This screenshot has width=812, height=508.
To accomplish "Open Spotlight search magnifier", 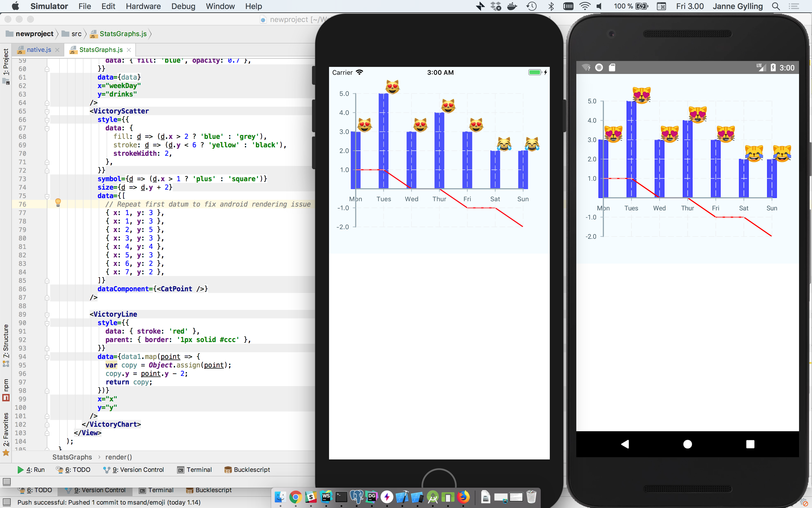I will pos(776,6).
